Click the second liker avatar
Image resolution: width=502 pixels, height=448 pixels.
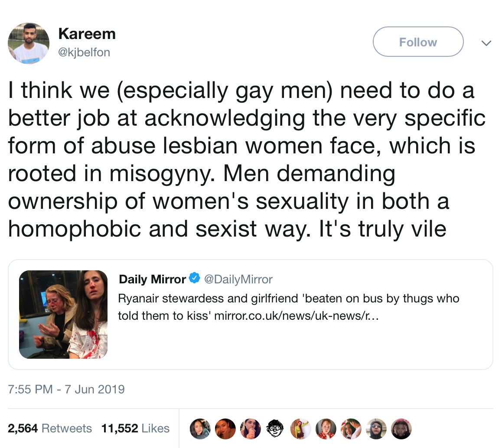click(225, 429)
